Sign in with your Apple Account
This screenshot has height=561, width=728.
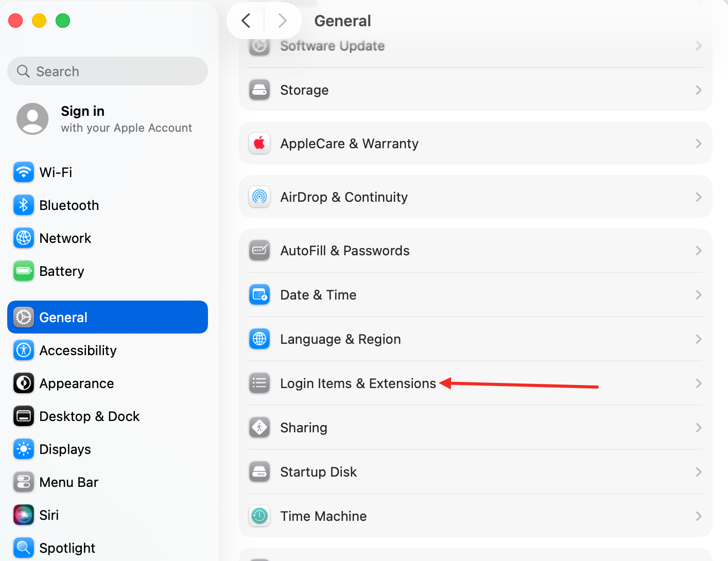[x=108, y=119]
